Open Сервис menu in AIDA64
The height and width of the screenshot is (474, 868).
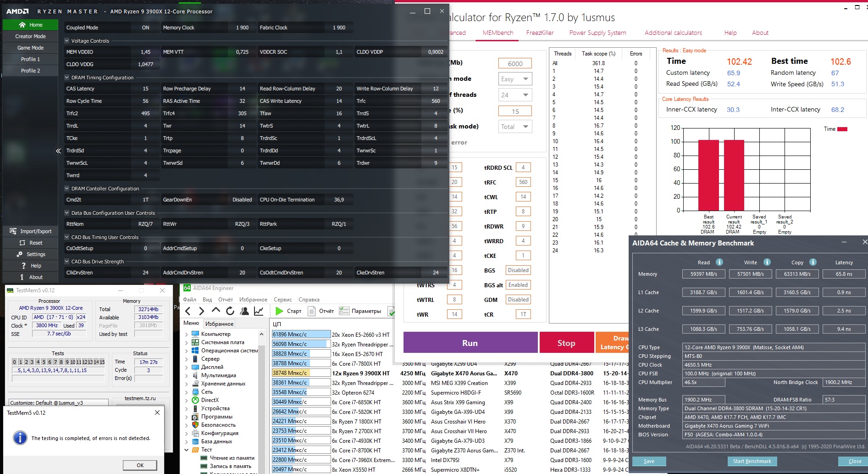point(283,300)
